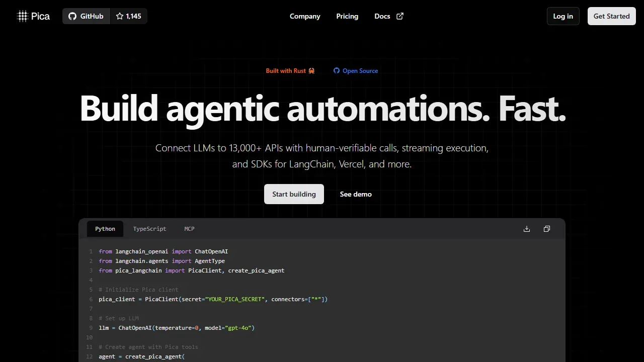Copy the code snippet

[x=547, y=229]
